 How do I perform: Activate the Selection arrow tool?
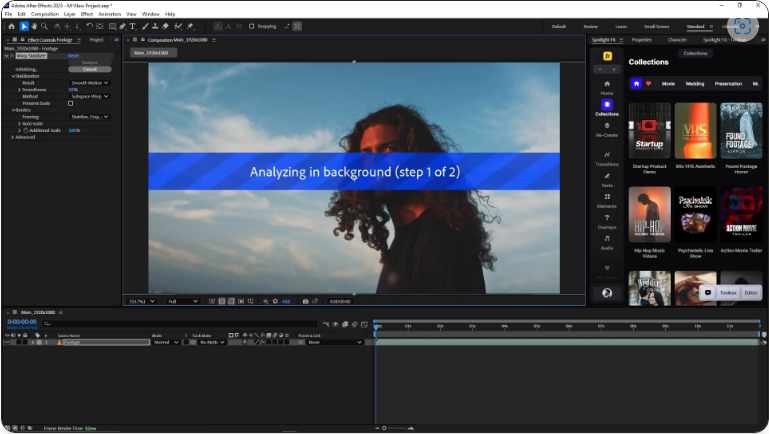(x=24, y=26)
